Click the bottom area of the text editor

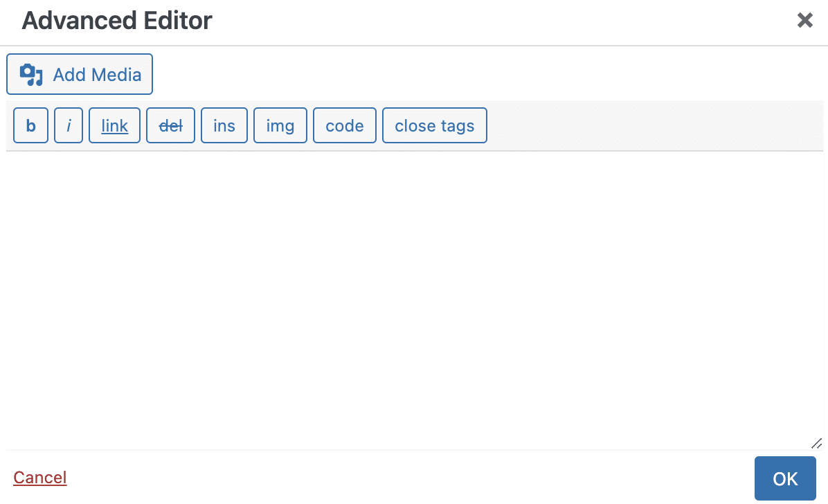[x=415, y=422]
